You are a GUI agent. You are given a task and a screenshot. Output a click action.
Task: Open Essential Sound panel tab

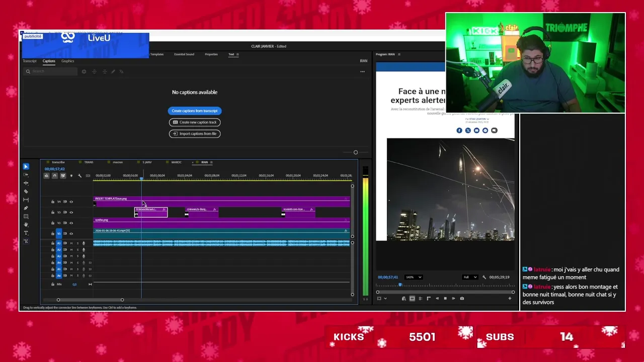click(184, 54)
